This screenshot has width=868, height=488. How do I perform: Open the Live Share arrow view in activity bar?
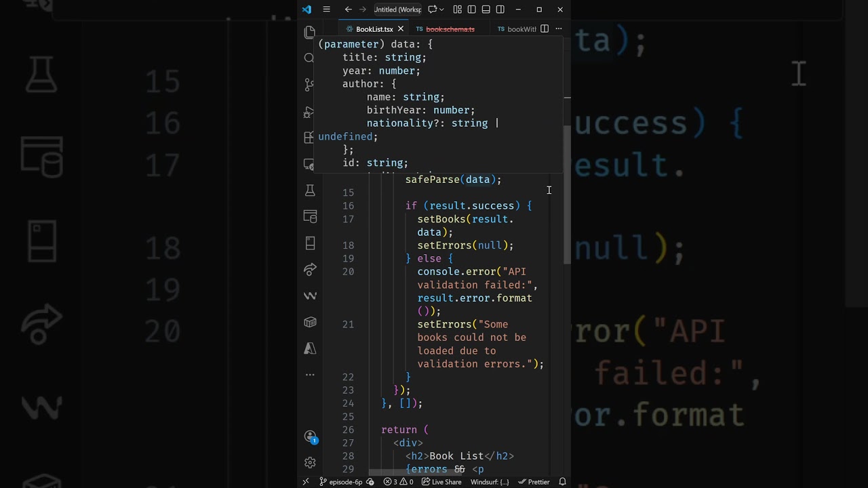tap(310, 270)
